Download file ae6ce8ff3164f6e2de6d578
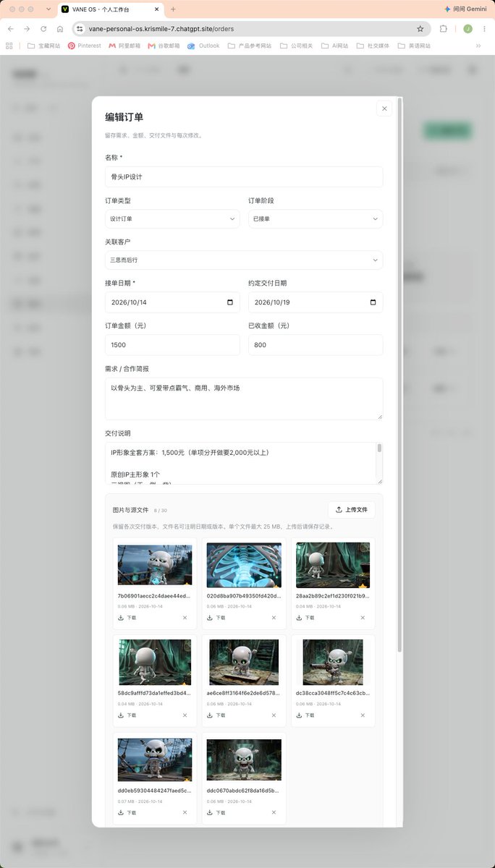Viewport: 495px width, 868px height. [216, 715]
